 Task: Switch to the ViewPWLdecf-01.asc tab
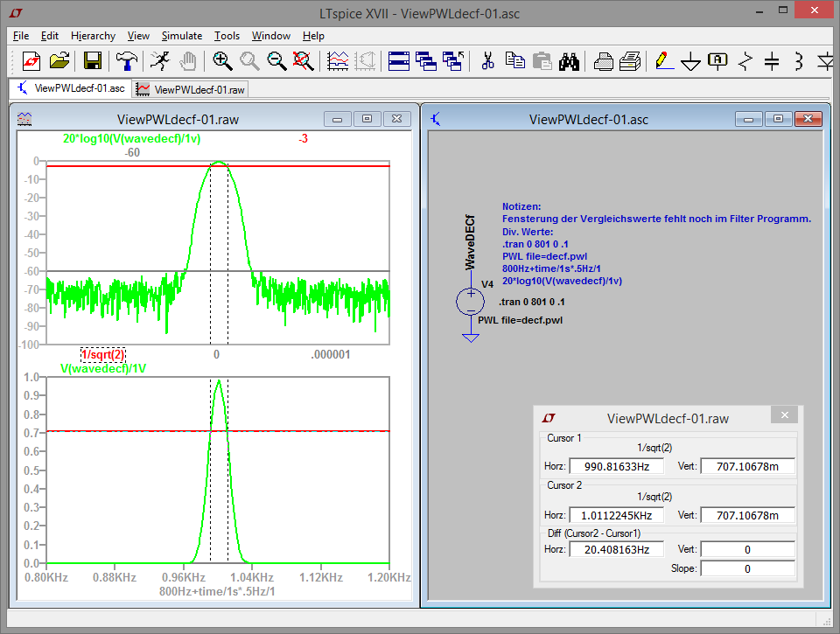pyautogui.click(x=70, y=88)
